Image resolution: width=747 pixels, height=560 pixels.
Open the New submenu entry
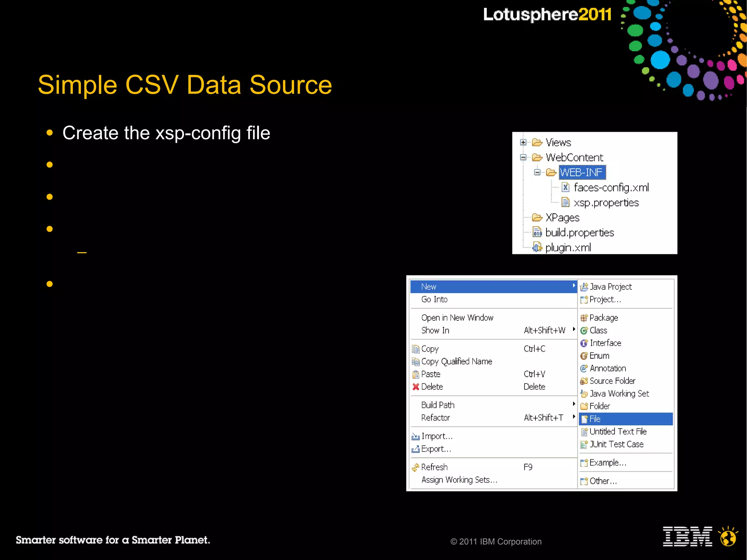(494, 287)
